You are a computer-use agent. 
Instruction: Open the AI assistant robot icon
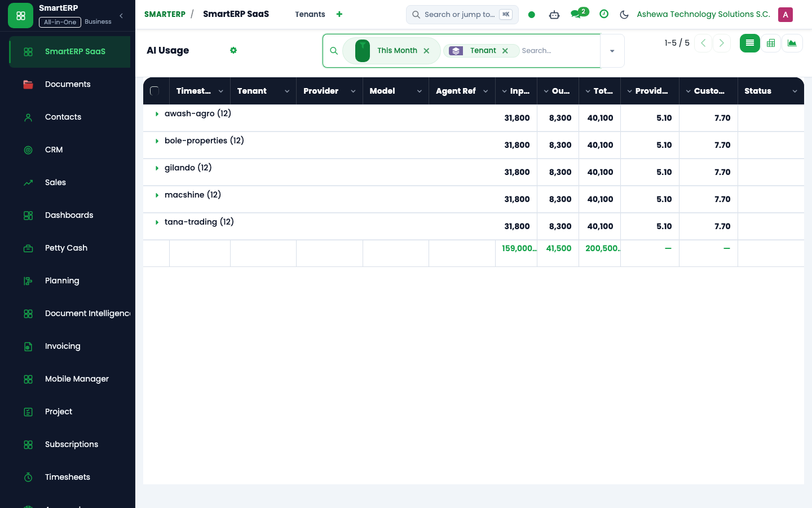tap(554, 15)
